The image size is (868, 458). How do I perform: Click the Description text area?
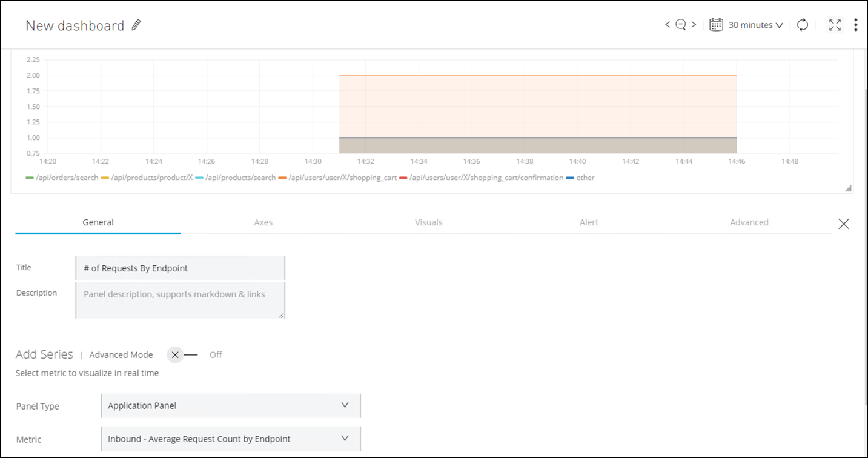(180, 300)
